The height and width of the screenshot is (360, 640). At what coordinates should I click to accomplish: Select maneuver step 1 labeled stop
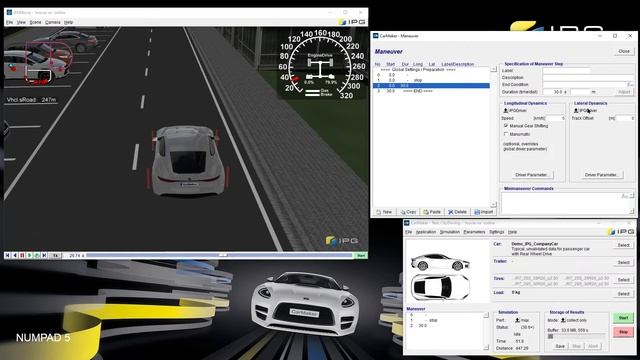click(431, 80)
